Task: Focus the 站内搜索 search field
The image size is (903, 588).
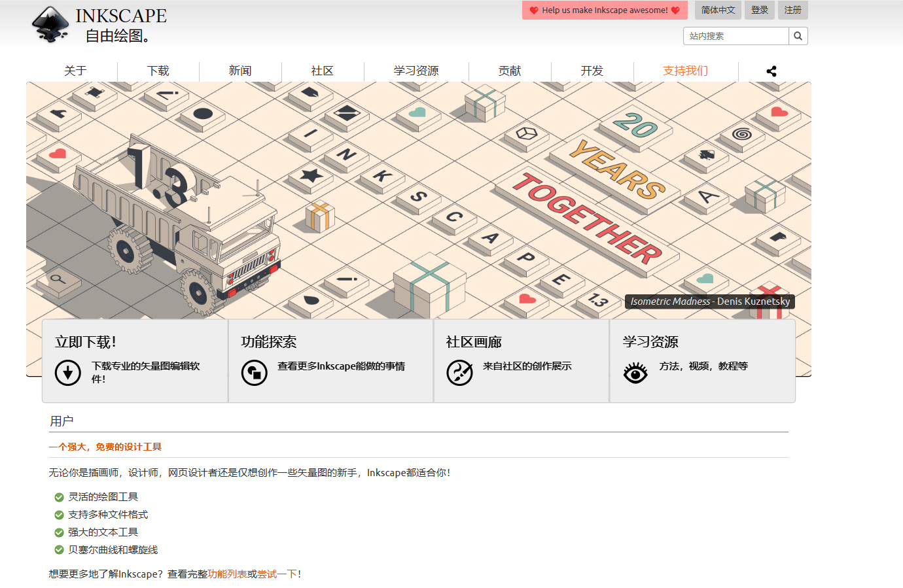Action: [x=736, y=36]
